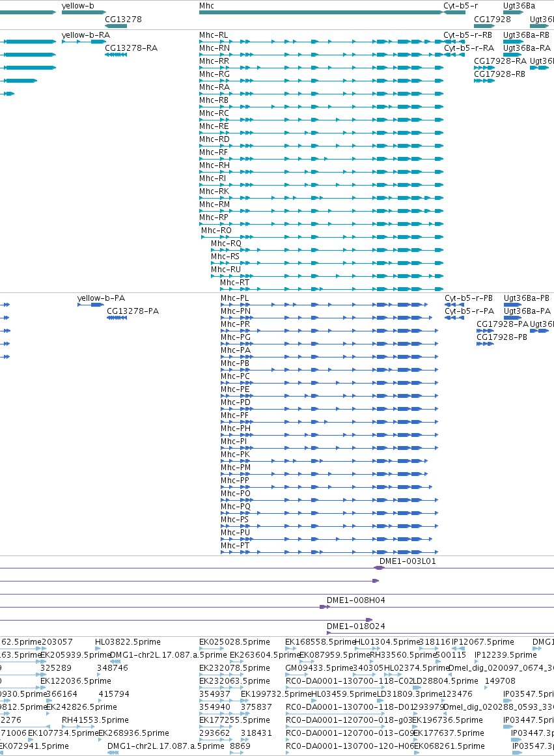Click the Mhc-PQ protein label
Image resolution: width=554 pixels, height=756 pixels.
coord(236,506)
